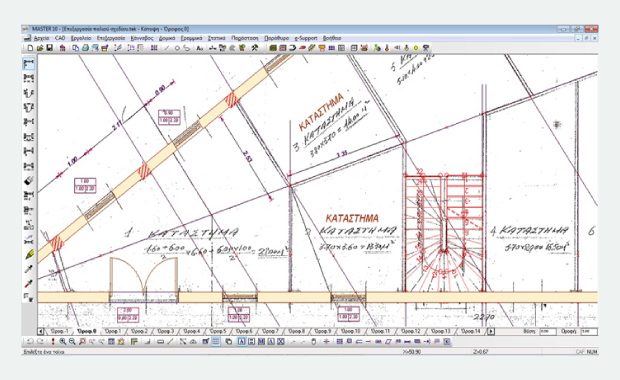Open the e-Support menu
This screenshot has width=620, height=380.
306,38
